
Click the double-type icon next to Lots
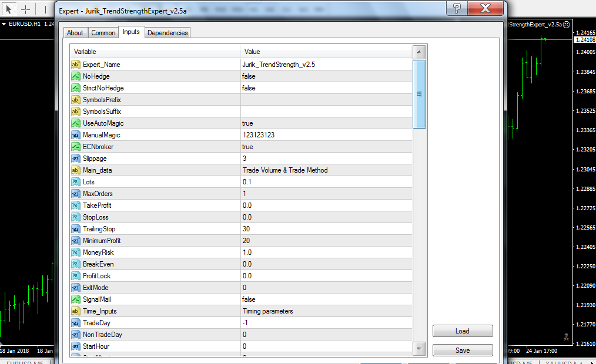pos(76,182)
